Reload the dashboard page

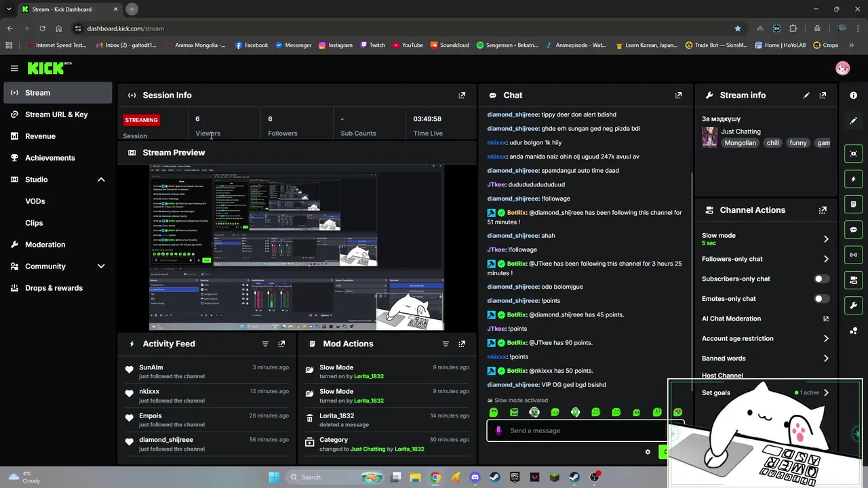coord(42,28)
